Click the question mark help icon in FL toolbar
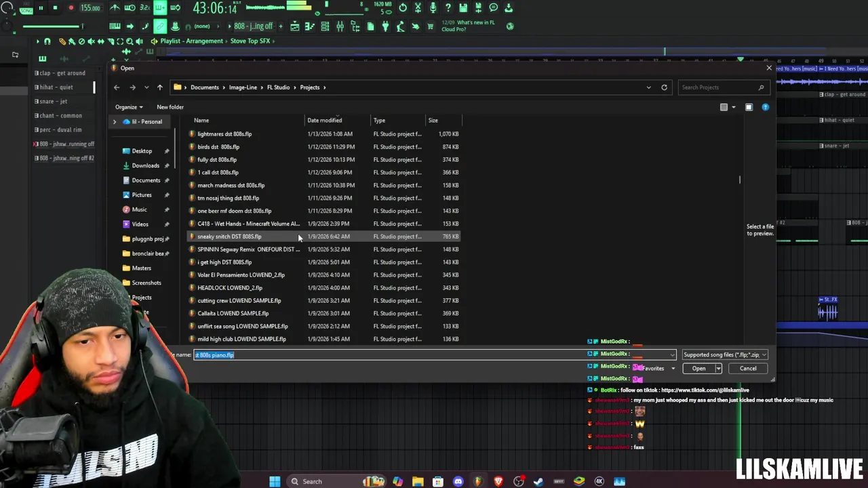Viewport: 868px width, 488px height. 448,8
